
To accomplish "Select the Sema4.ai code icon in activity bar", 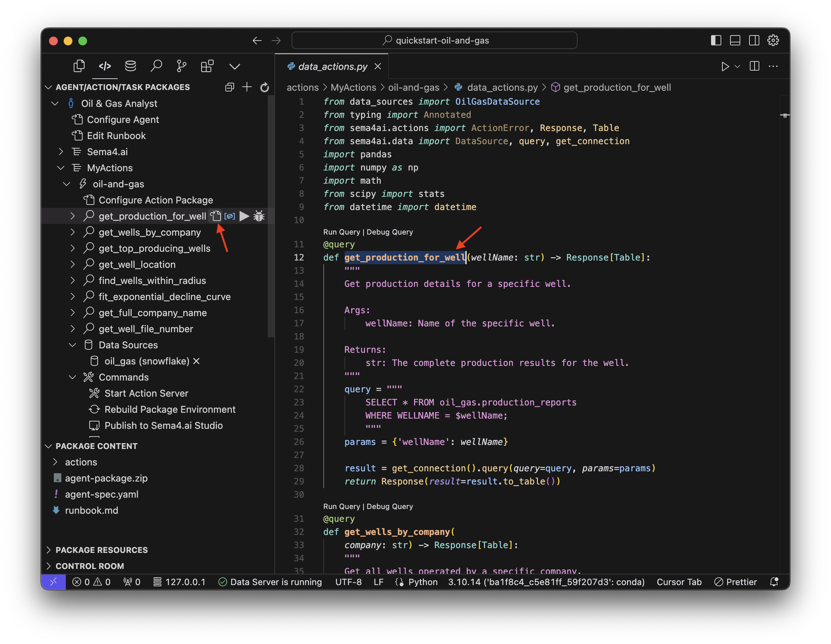I will 105,66.
